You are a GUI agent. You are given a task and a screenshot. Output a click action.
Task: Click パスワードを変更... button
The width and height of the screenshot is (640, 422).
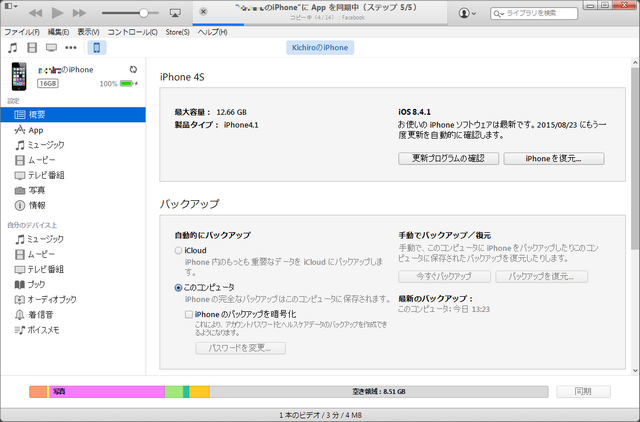pos(240,348)
